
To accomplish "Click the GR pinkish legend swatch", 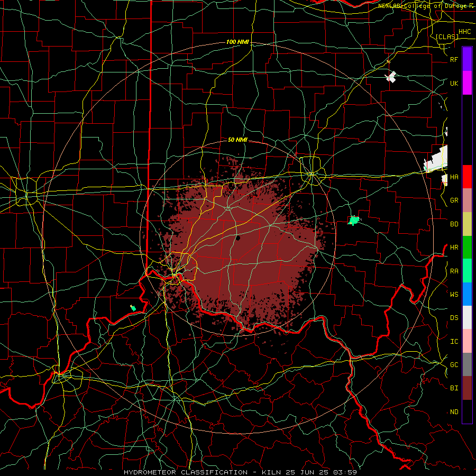I will pyautogui.click(x=467, y=200).
